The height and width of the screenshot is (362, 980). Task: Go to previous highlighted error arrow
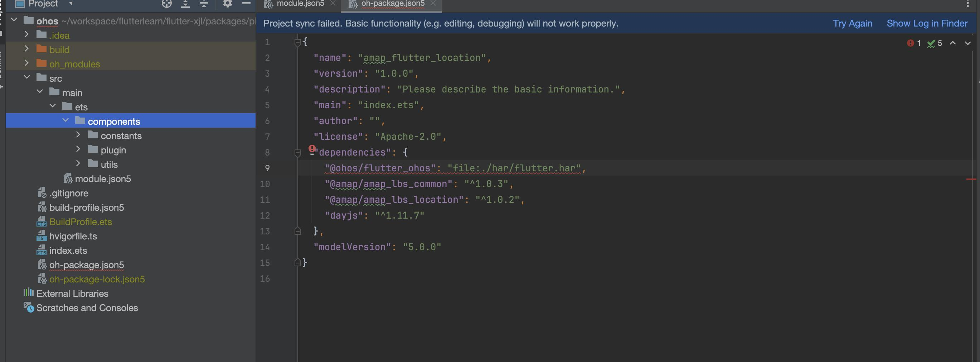click(953, 43)
